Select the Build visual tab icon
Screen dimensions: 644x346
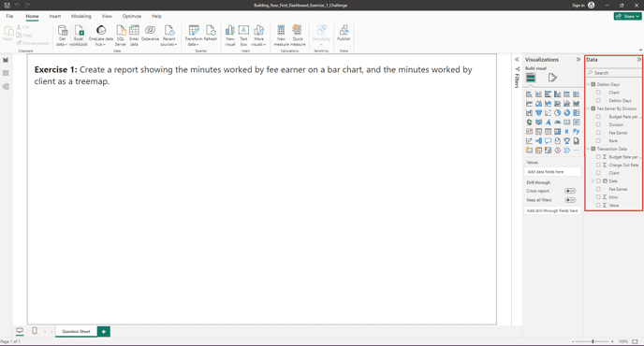(x=531, y=78)
